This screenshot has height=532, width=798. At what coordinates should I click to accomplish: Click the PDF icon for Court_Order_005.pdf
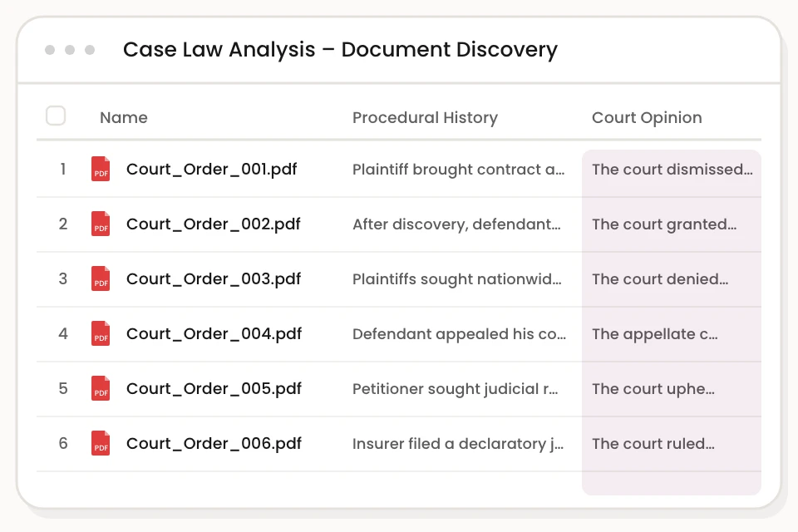click(101, 388)
